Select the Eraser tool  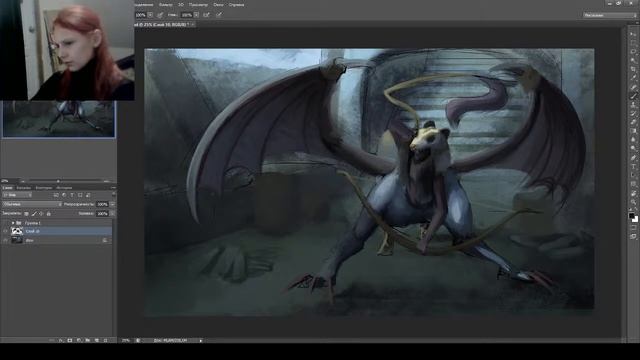633,122
